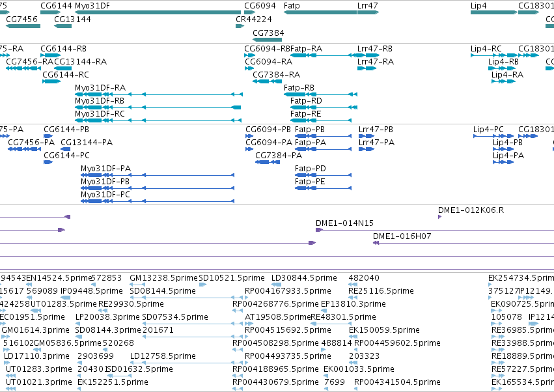Screen dimensions: 554x392
Task: Select transcript label Lip4-RA
Action: (507, 75)
